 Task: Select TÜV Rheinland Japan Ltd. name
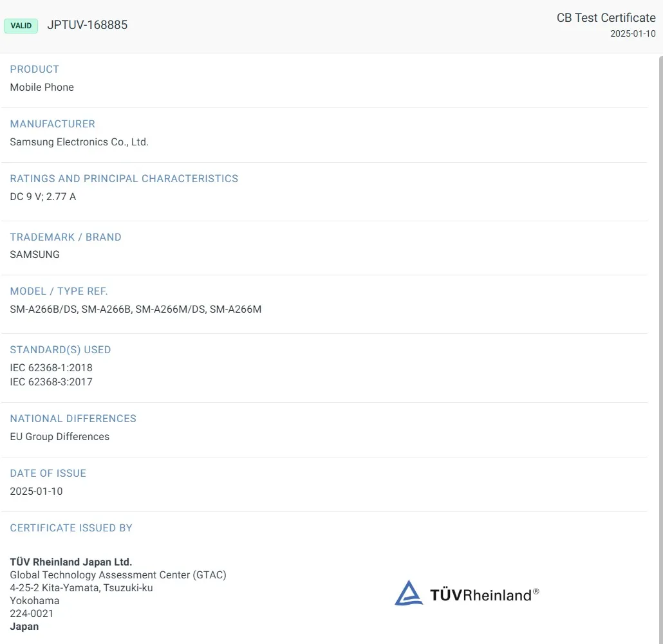pyautogui.click(x=71, y=562)
